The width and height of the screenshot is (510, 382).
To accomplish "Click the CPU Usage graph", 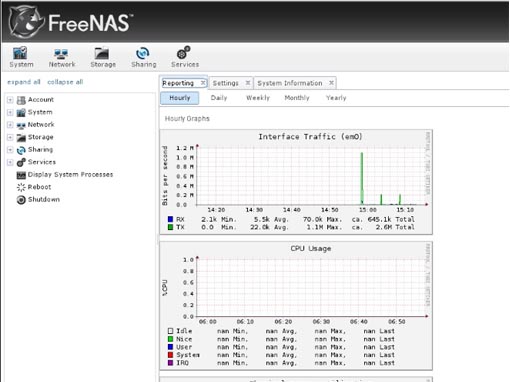I will (296, 306).
